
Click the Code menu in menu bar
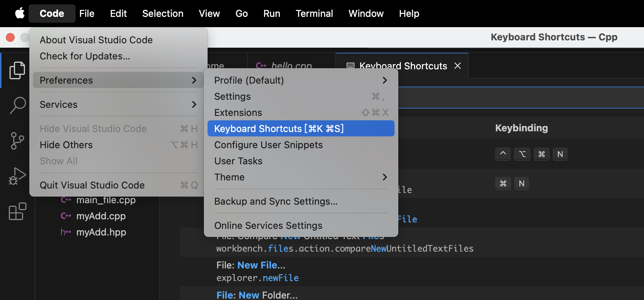(x=52, y=14)
